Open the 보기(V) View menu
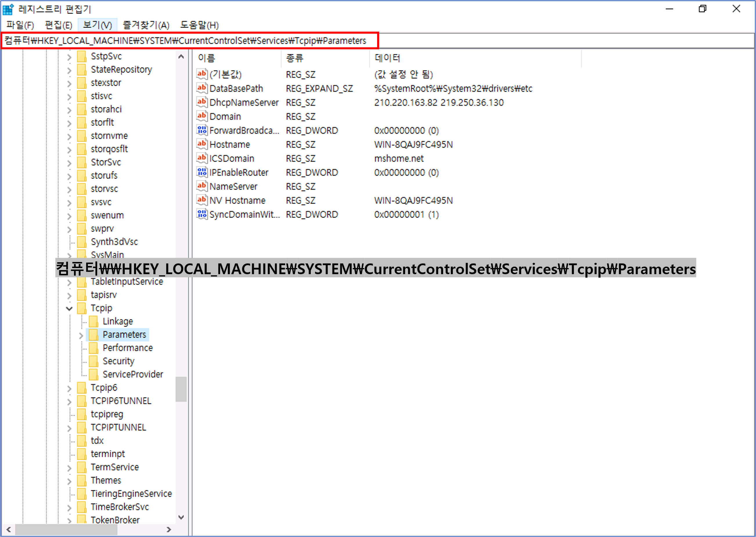Image resolution: width=756 pixels, height=537 pixels. click(x=97, y=25)
